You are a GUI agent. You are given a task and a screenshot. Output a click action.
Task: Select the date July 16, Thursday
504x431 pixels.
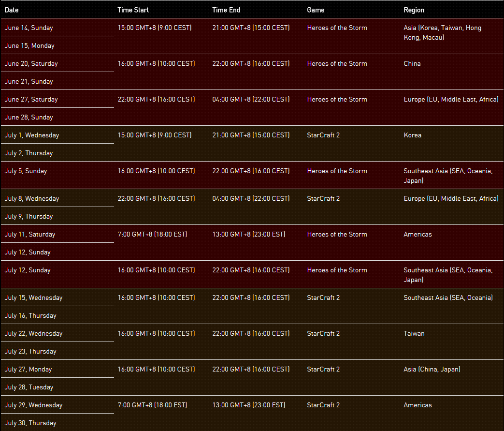pyautogui.click(x=30, y=315)
